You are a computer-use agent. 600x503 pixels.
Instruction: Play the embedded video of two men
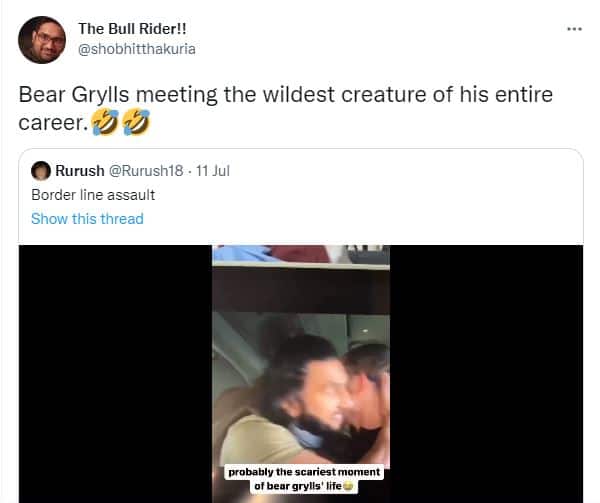tap(301, 374)
